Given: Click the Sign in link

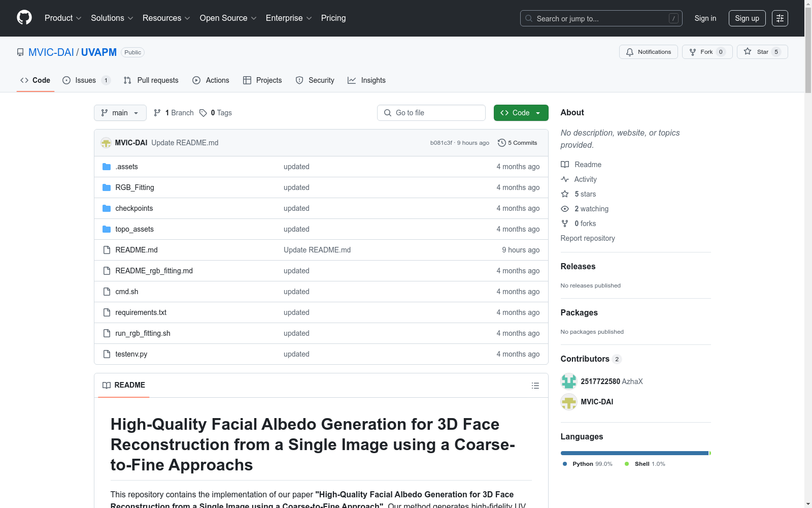Looking at the screenshot, I should click(705, 18).
